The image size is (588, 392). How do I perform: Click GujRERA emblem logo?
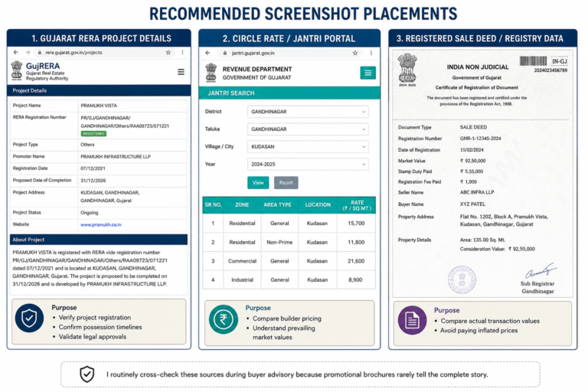tap(17, 71)
